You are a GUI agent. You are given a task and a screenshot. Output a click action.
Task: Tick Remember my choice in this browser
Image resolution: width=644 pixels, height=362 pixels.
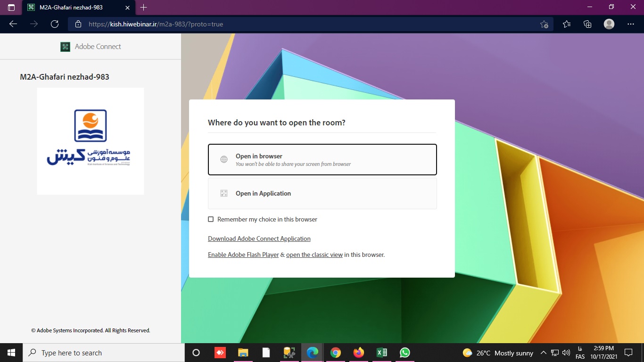[211, 219]
